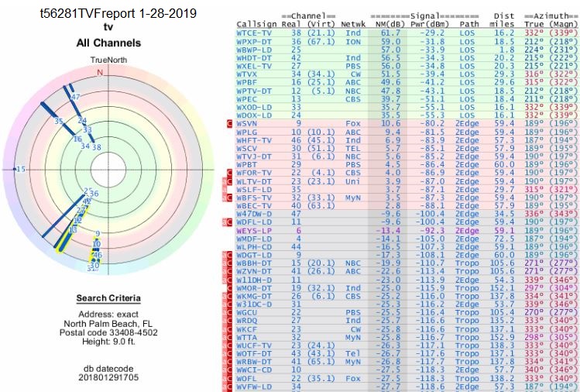This screenshot has width=580, height=392.
Task: Click the red icon beside WSLF-LD
Action: (x=228, y=189)
